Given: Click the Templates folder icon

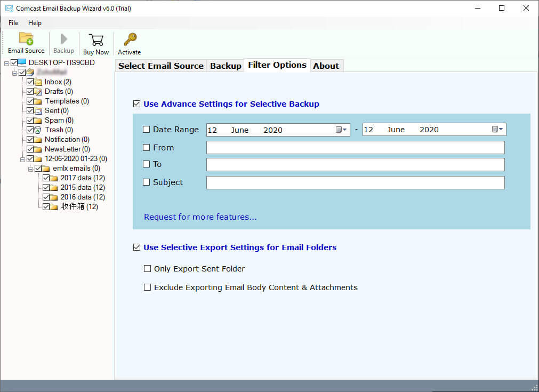Looking at the screenshot, I should pos(38,101).
